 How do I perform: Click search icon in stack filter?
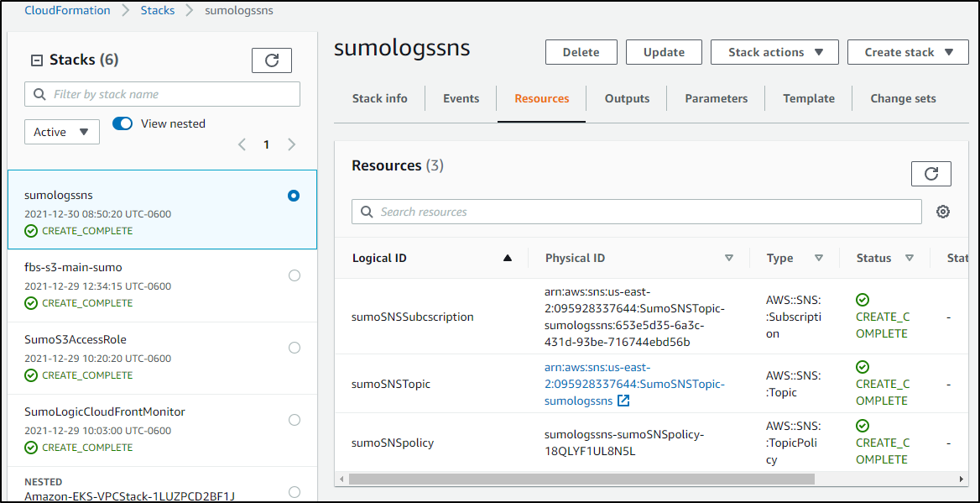[39, 94]
